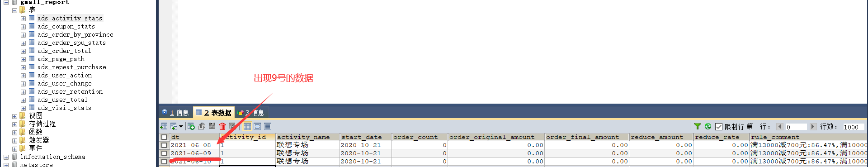Image resolution: width=868 pixels, height=167 pixels.
Task: Click the export table data icon
Action: 164,126
